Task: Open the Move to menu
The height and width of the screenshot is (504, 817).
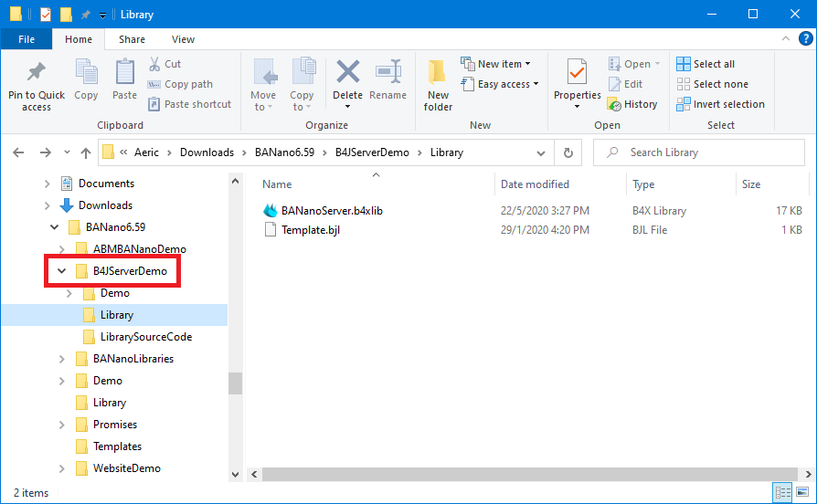Action: tap(263, 85)
